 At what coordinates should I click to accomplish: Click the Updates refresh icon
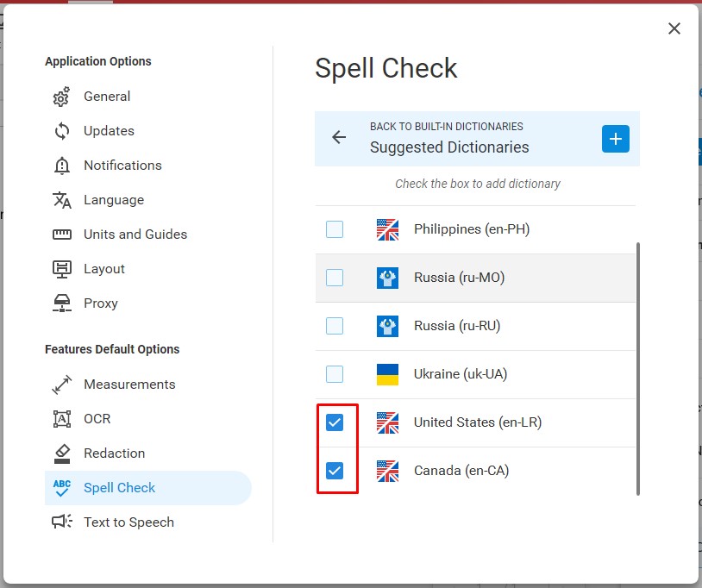click(62, 131)
